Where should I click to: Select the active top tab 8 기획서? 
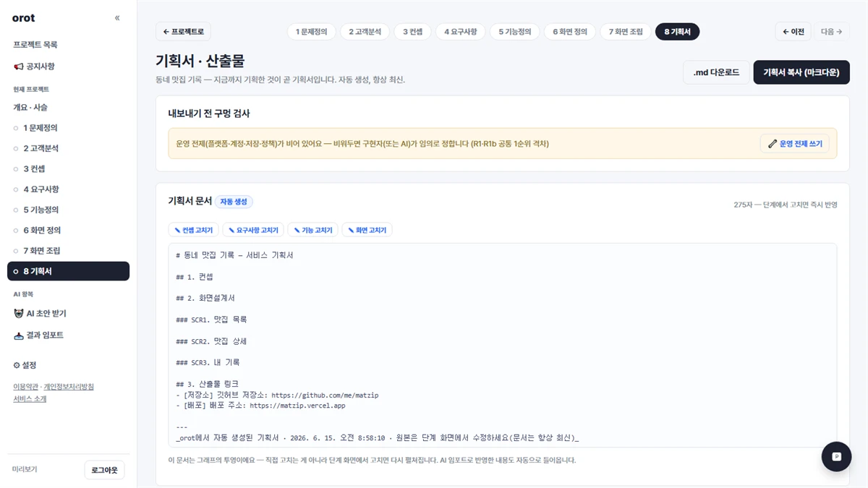pos(677,32)
